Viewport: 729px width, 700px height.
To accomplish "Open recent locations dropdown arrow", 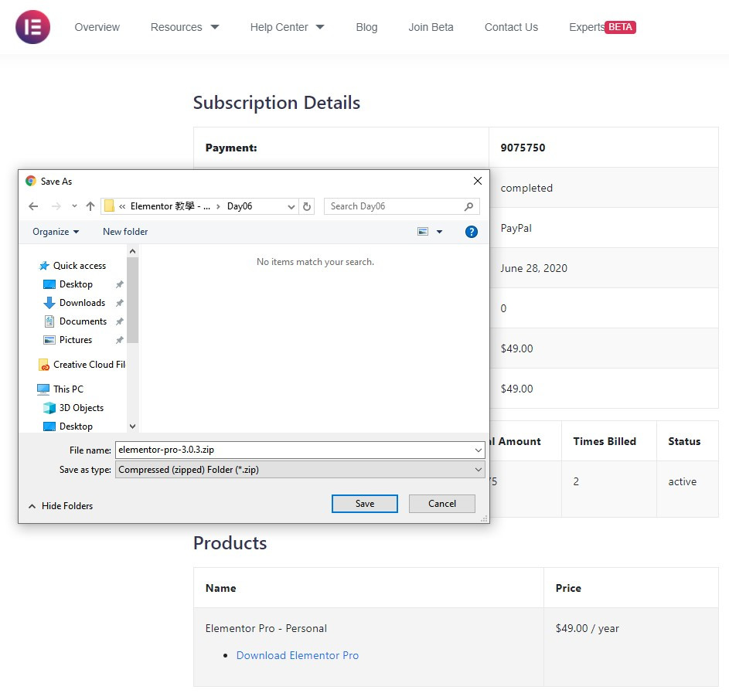I will (x=74, y=206).
